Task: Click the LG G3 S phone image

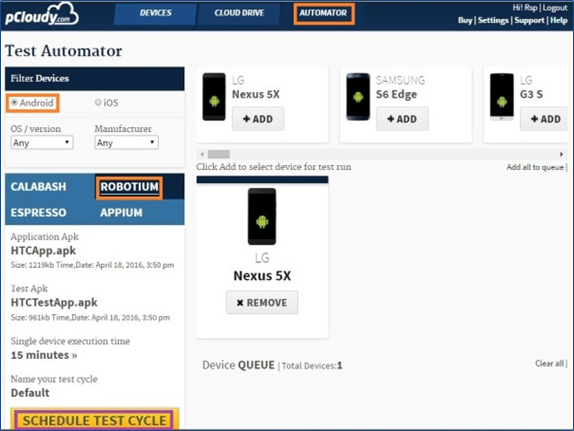Action: (x=502, y=97)
